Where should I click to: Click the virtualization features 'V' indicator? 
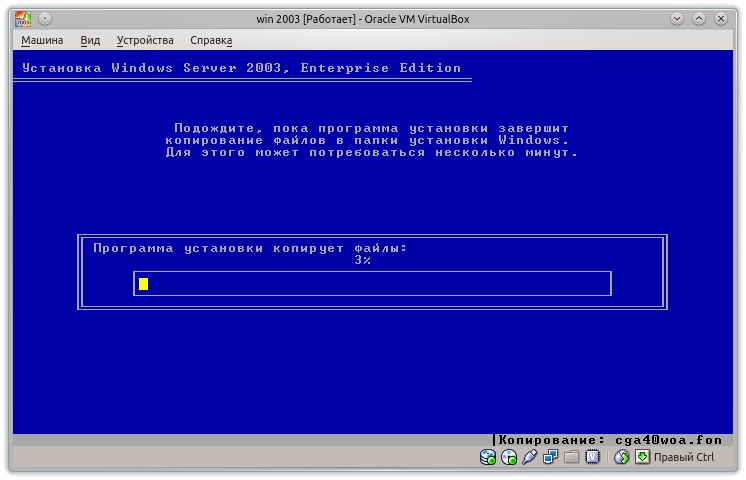pyautogui.click(x=592, y=457)
